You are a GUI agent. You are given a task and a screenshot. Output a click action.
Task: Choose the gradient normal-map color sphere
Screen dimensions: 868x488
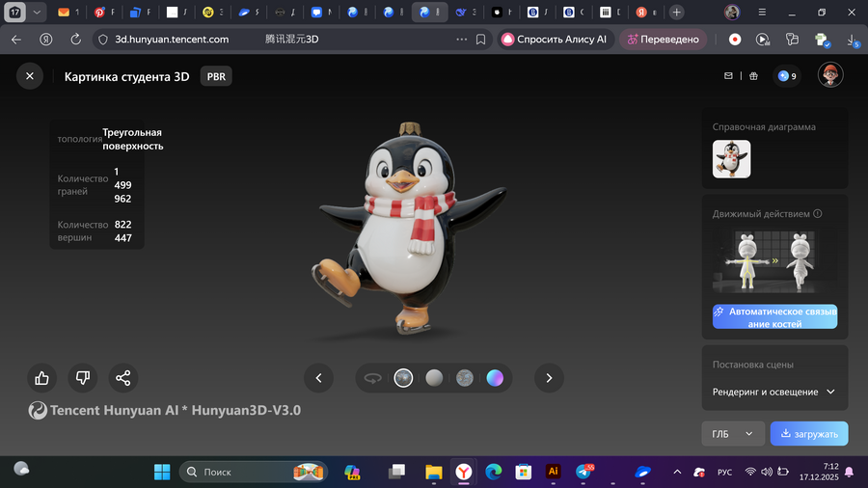click(495, 378)
